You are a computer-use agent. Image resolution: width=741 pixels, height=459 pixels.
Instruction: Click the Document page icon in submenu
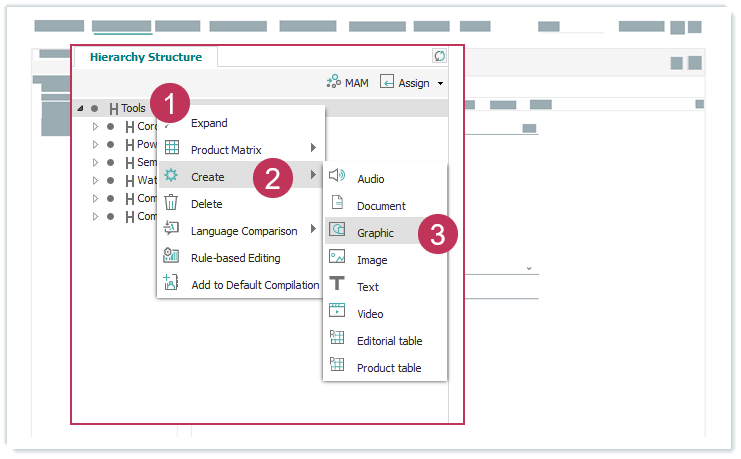[337, 204]
